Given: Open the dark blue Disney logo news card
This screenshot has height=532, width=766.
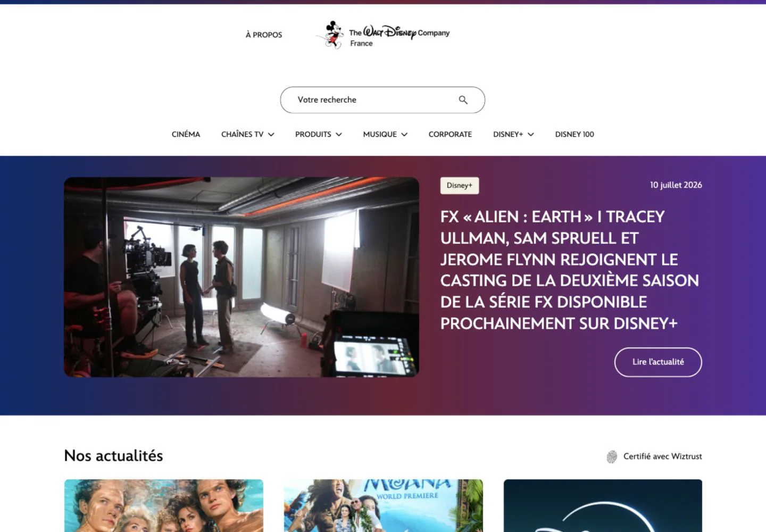Looking at the screenshot, I should [x=603, y=505].
